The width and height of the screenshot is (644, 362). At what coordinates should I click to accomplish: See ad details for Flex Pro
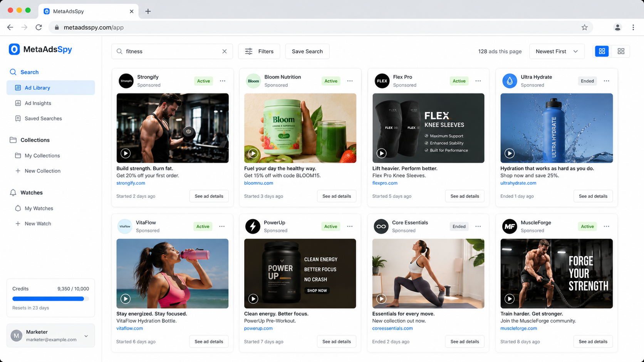[465, 196]
